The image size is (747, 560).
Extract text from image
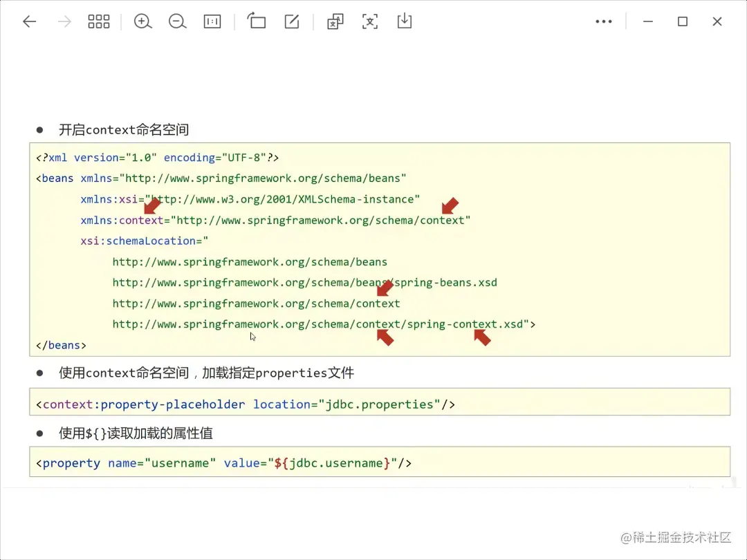369,21
